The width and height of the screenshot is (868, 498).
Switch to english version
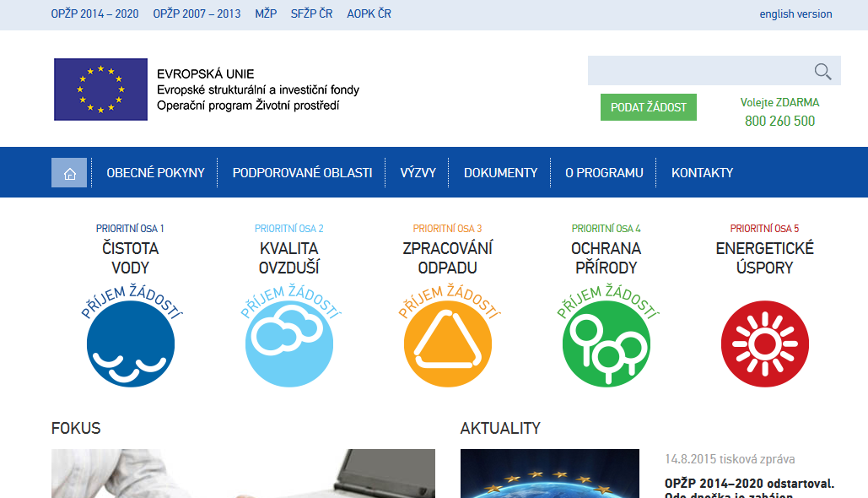tap(795, 14)
